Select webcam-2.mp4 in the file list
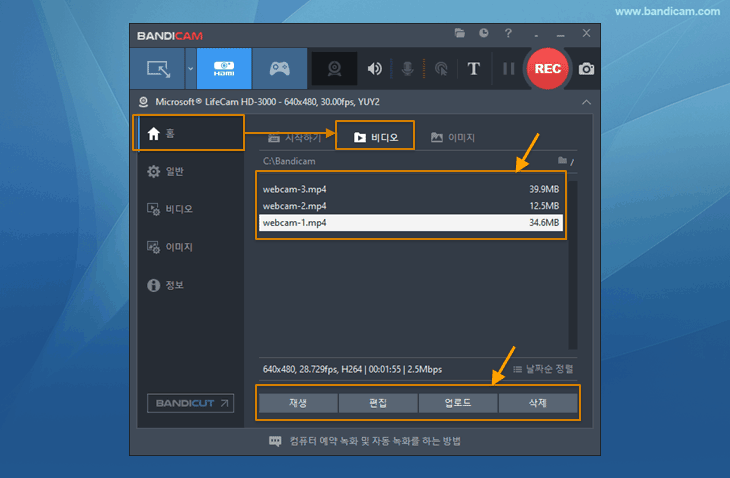 (x=411, y=206)
